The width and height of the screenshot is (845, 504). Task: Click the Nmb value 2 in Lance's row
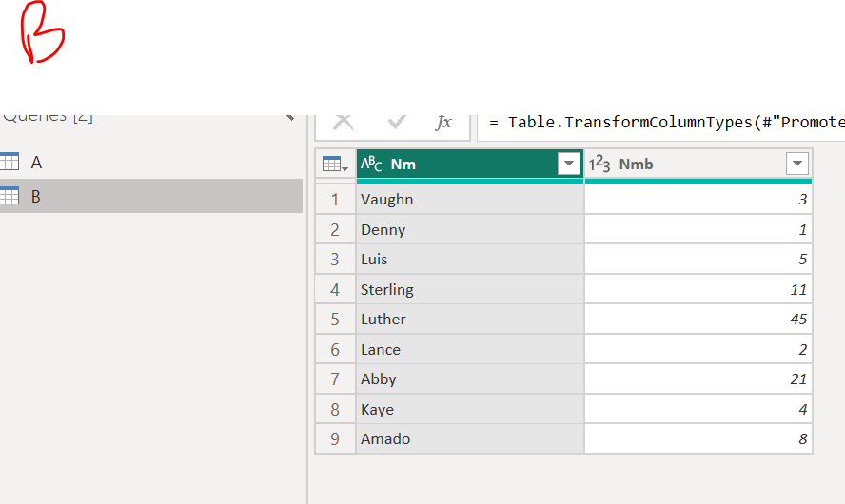tap(698, 349)
